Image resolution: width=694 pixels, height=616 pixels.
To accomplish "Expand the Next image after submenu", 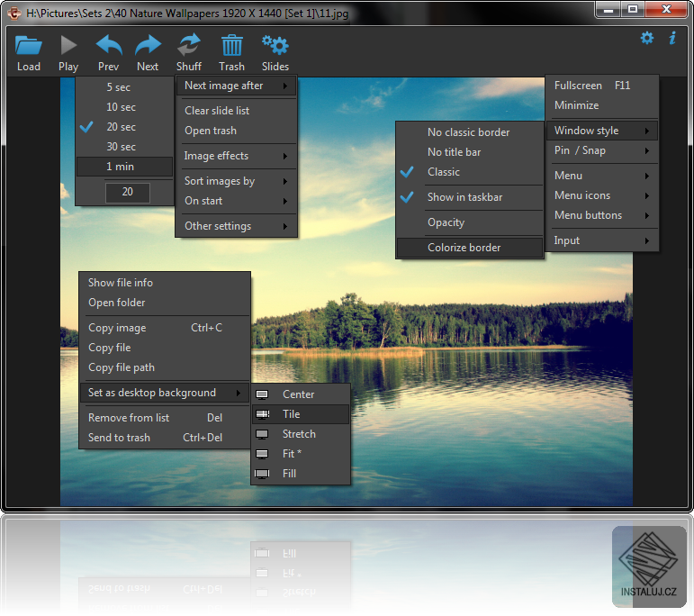I will pyautogui.click(x=237, y=86).
